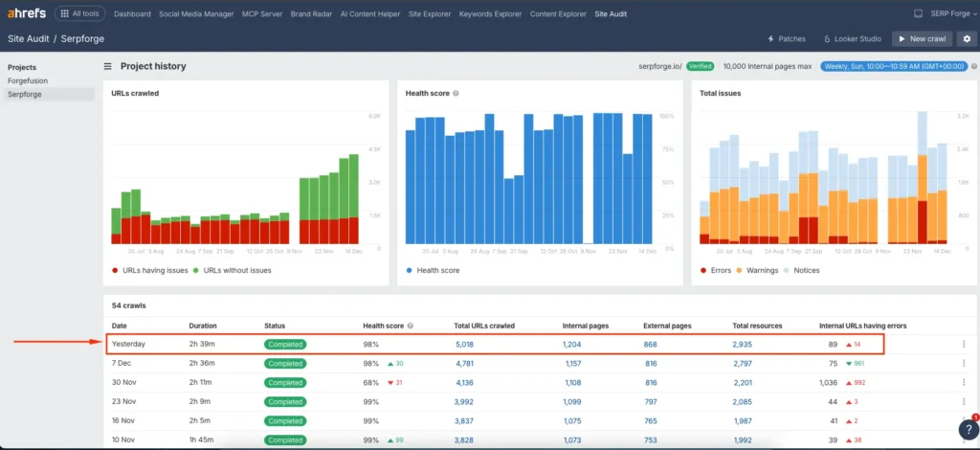Screen dimensions: 980x450
Task: Go to Keywords Explorer in top menu
Action: coord(490,14)
